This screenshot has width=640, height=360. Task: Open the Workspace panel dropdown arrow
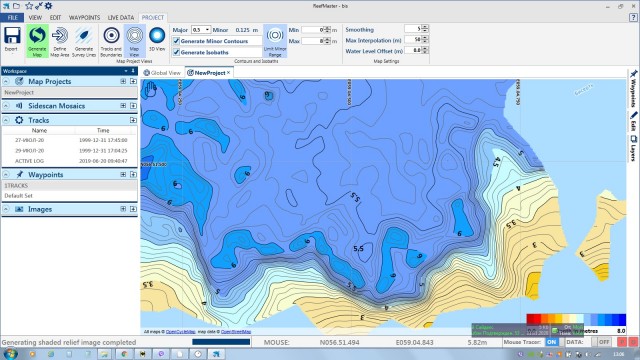[x=126, y=71]
